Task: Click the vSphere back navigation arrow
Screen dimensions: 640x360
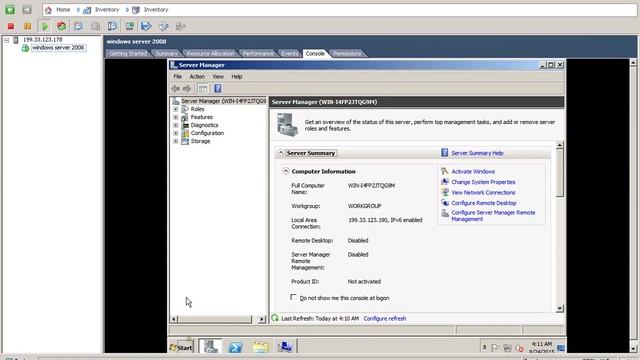Action: pos(10,10)
